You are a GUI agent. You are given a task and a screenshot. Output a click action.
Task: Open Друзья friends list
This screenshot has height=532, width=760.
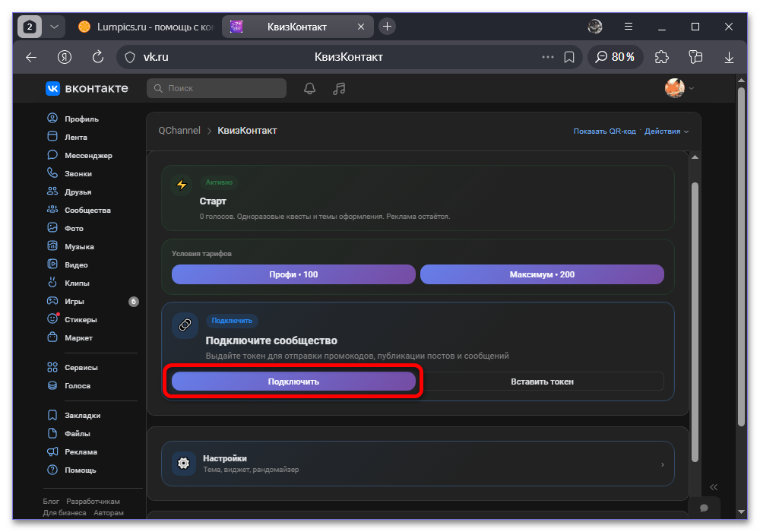69,192
